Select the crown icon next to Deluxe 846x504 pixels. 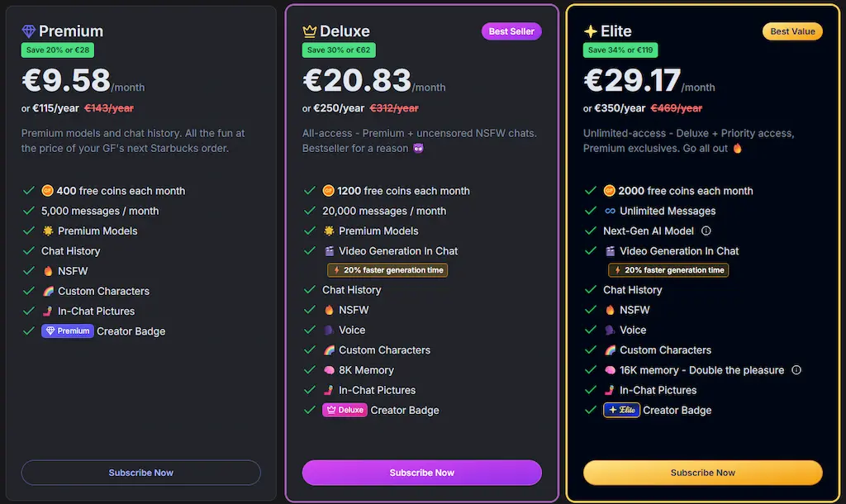point(308,31)
